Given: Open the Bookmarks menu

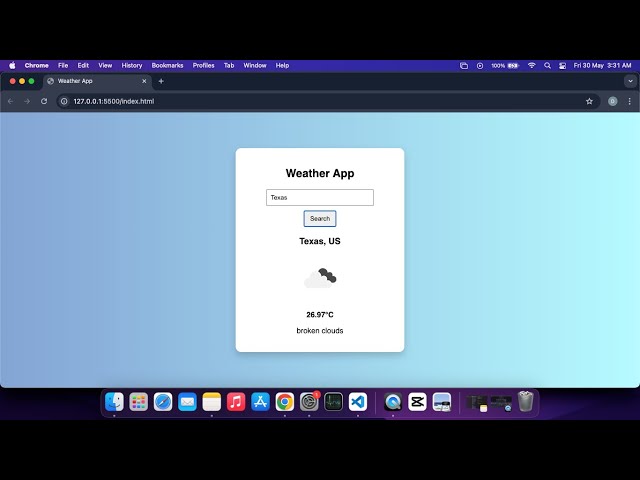Looking at the screenshot, I should (x=167, y=65).
